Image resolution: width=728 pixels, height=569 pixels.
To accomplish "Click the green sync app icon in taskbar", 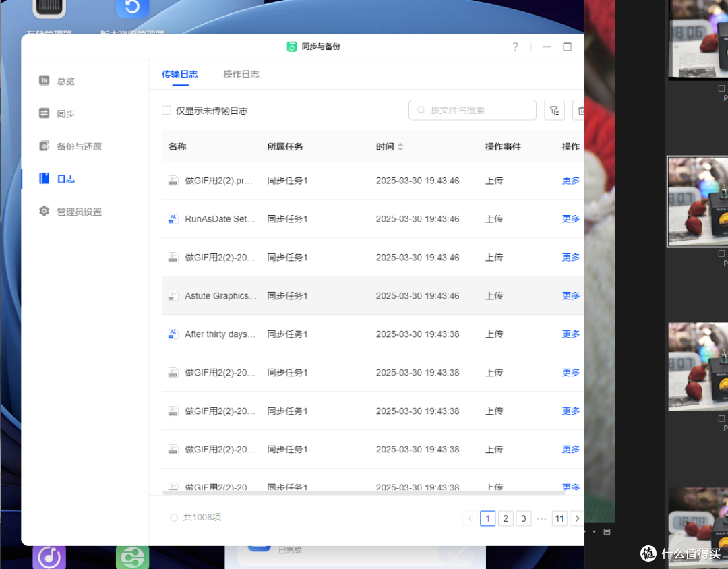I will point(132,556).
